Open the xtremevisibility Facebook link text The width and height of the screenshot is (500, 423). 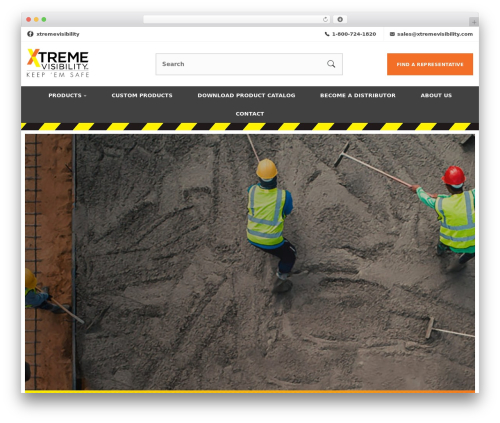pyautogui.click(x=58, y=34)
